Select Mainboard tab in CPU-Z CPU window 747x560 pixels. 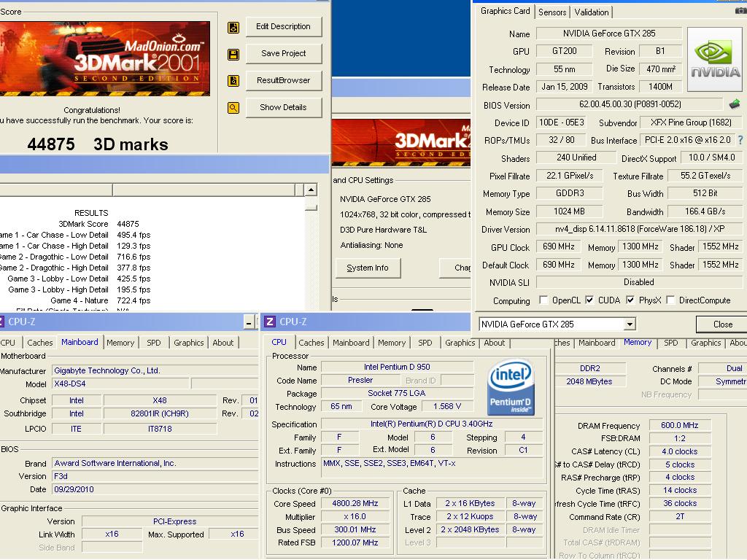point(351,343)
